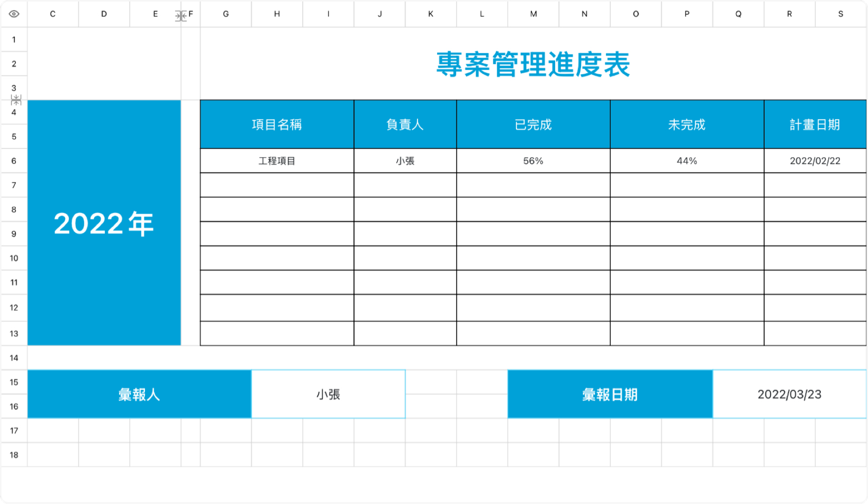The height and width of the screenshot is (504, 868).
Task: Select column S header
Action: [840, 14]
